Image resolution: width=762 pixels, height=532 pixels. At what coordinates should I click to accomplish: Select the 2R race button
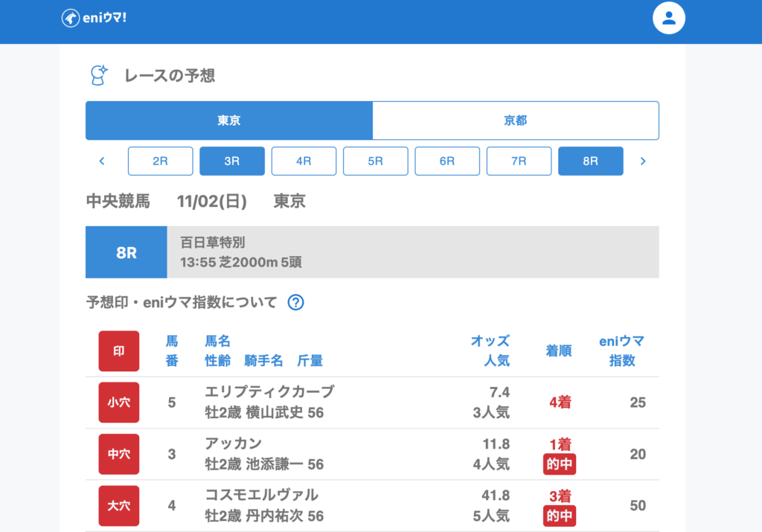pyautogui.click(x=160, y=161)
